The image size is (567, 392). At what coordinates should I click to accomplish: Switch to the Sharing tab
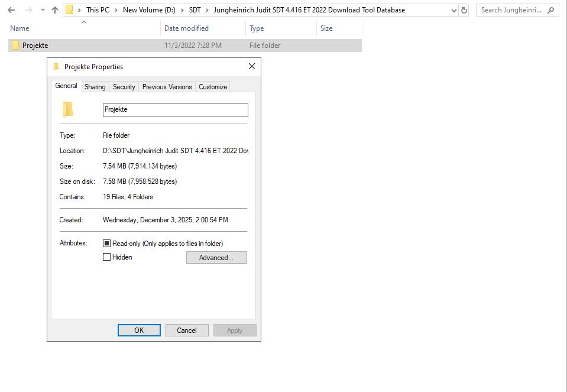pos(95,87)
